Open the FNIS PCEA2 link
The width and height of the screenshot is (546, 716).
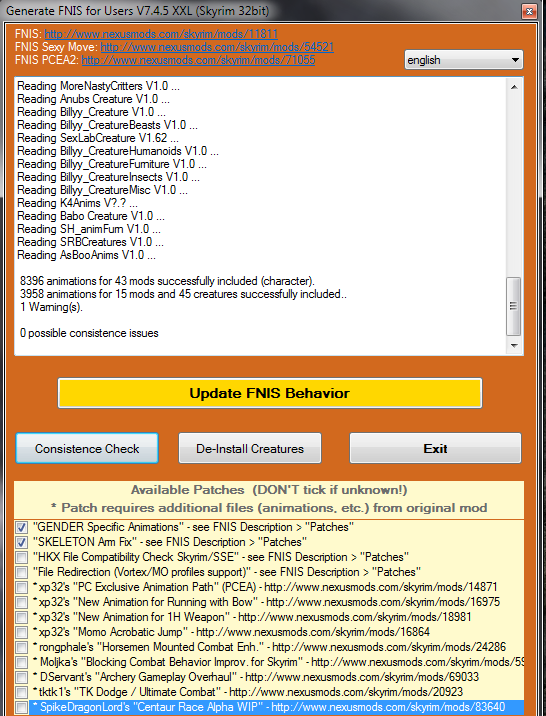[198, 60]
